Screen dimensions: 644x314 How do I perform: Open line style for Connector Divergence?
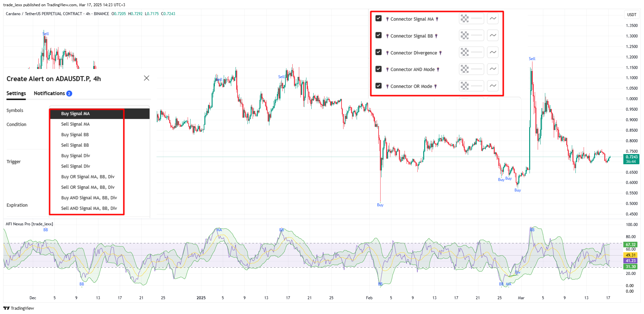[493, 52]
